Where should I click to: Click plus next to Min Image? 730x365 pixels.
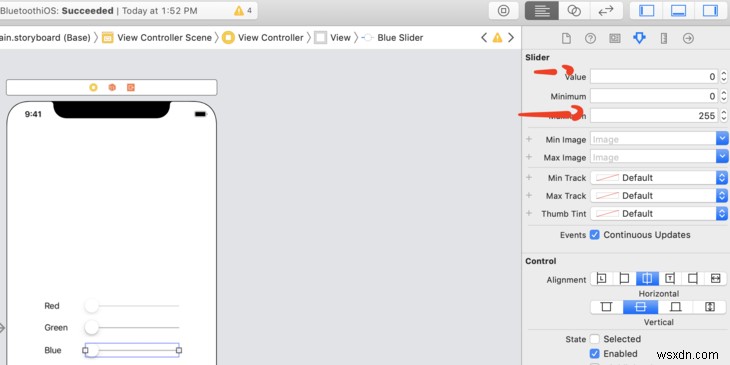click(x=529, y=139)
